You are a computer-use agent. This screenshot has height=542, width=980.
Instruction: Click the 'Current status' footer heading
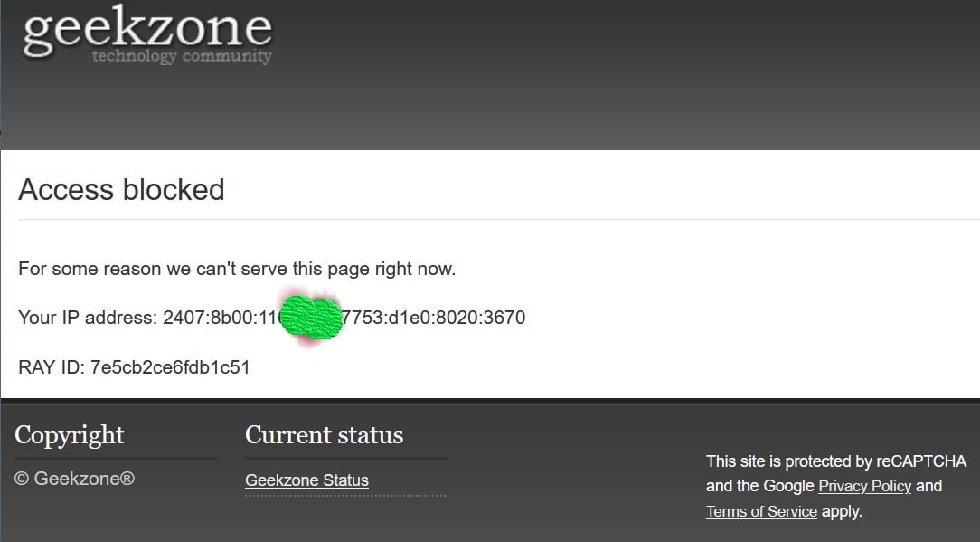325,435
